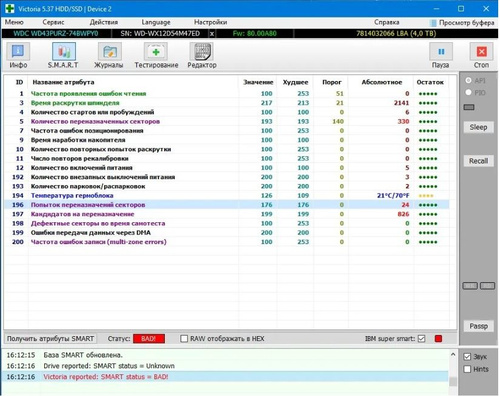This screenshot has width=500, height=396.
Task: Click the Порог column header
Action: coord(332,82)
